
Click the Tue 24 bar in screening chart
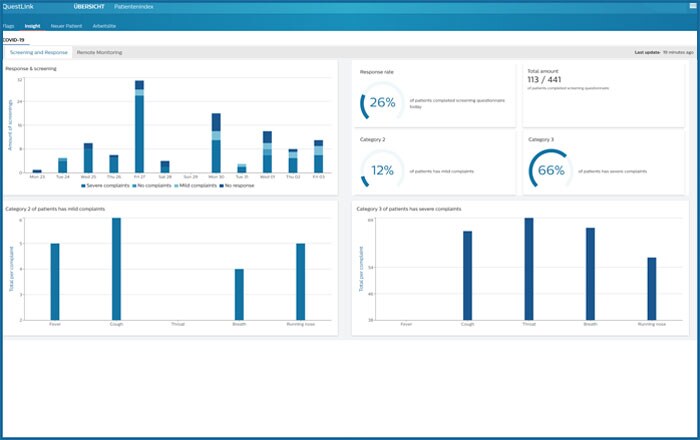[62, 166]
